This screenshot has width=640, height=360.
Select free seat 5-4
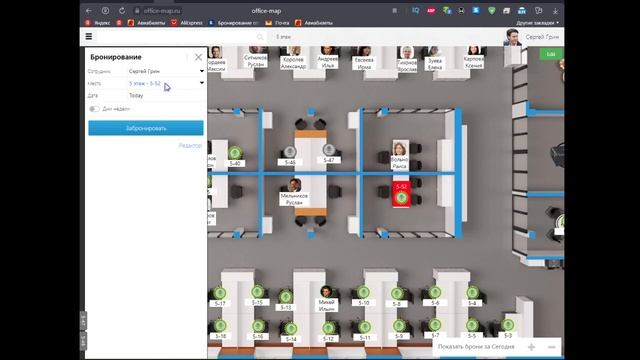(473, 292)
